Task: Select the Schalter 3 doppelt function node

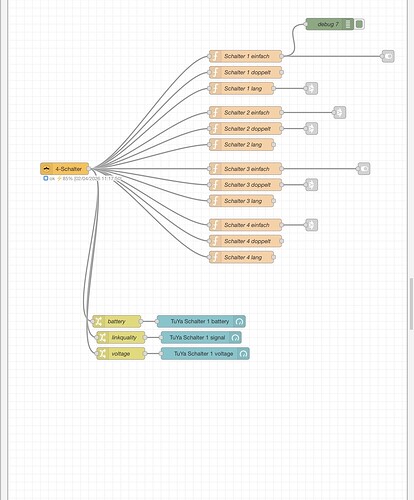Action: coord(246,185)
